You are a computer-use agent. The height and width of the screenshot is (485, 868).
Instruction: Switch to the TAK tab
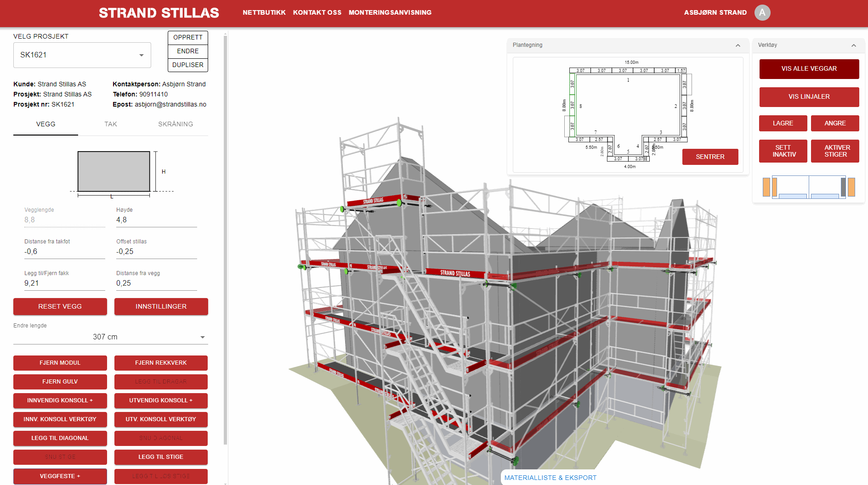(111, 124)
